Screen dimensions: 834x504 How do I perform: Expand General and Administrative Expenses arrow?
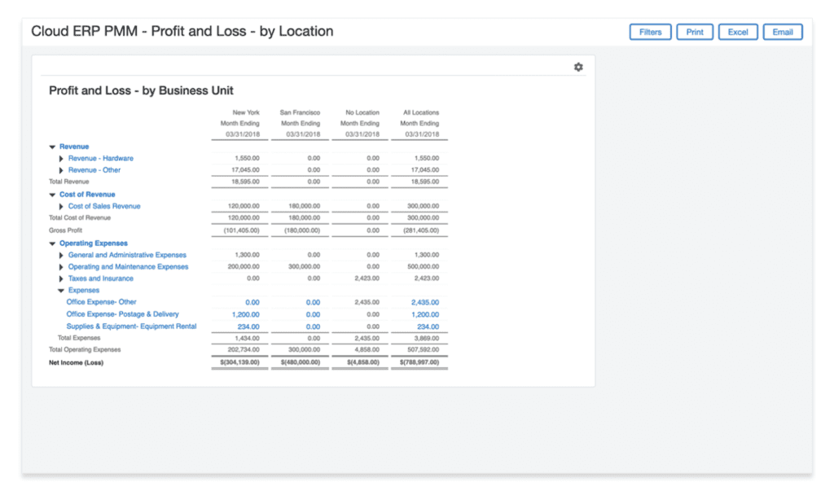62,256
